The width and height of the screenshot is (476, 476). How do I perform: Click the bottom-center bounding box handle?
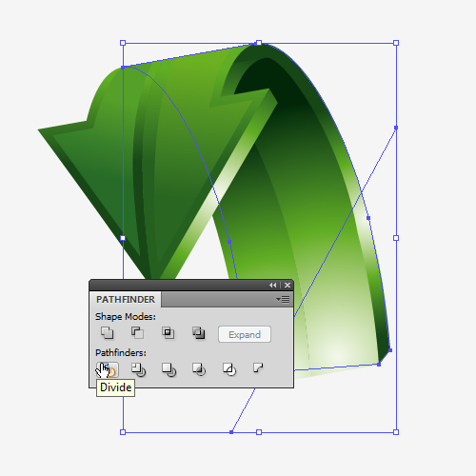coord(259,432)
